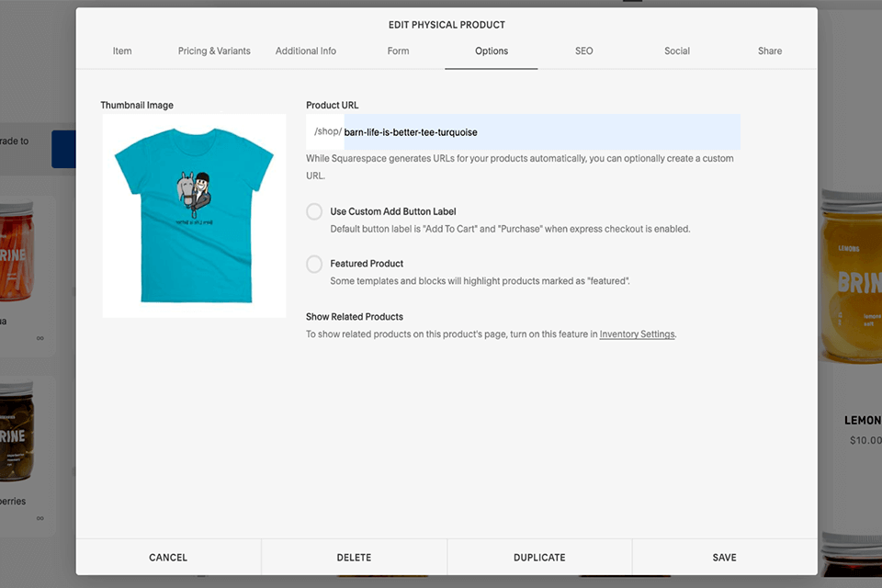Go to the Additional Info tab
The width and height of the screenshot is (882, 588).
click(x=306, y=51)
